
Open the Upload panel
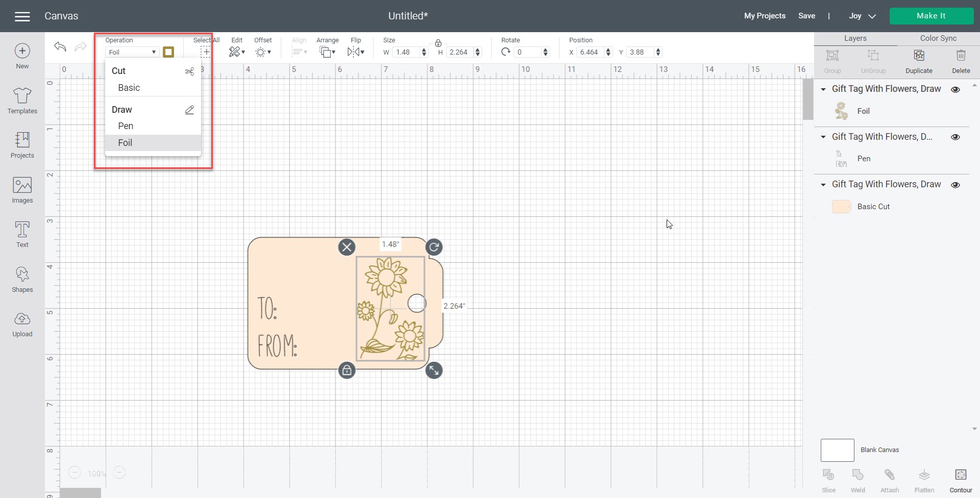22,325
